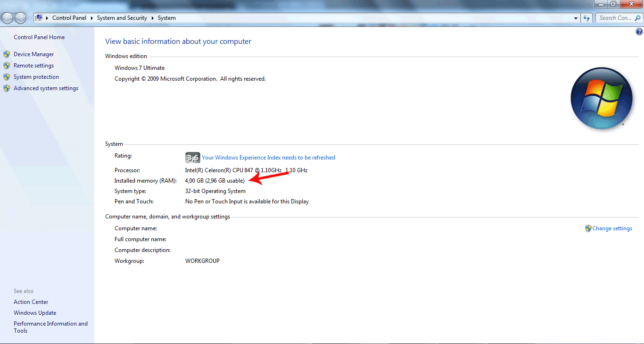Click the computer icon in address bar
644x344 pixels.
(39, 18)
